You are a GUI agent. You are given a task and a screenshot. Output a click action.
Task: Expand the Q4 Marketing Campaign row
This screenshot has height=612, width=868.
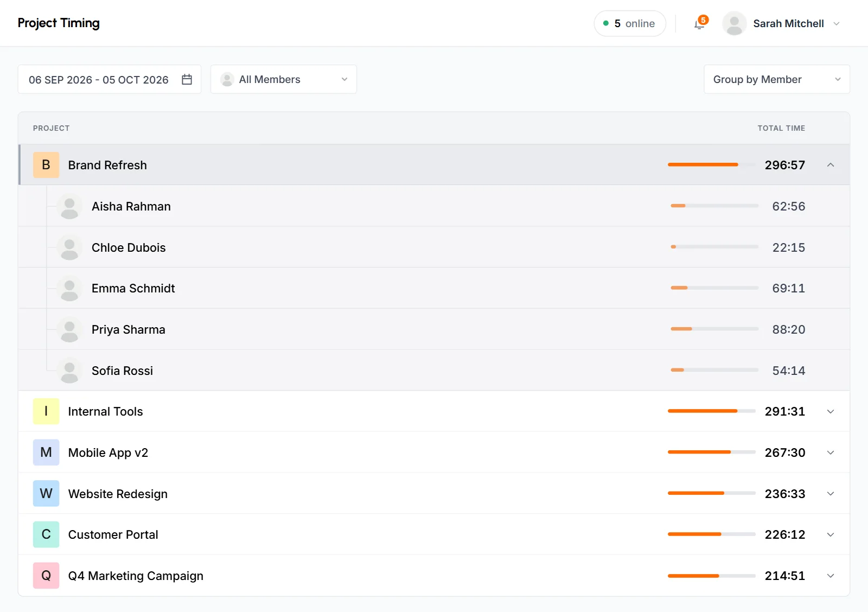(x=831, y=576)
